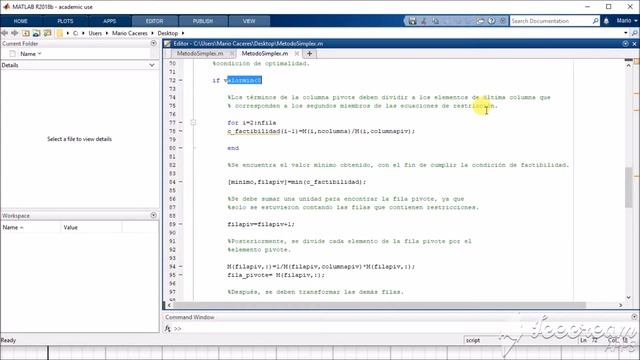Click the folder icon before the C: path

pos(60,33)
